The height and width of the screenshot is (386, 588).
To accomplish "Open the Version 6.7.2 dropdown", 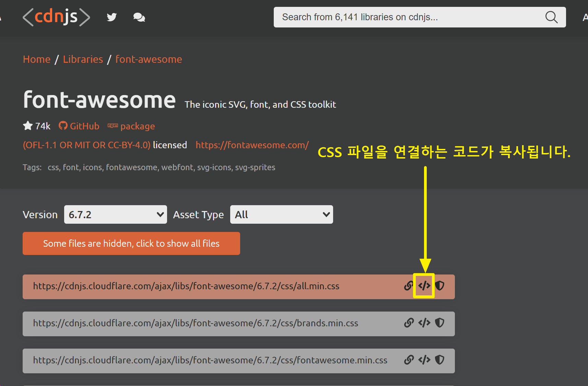I will (116, 214).
